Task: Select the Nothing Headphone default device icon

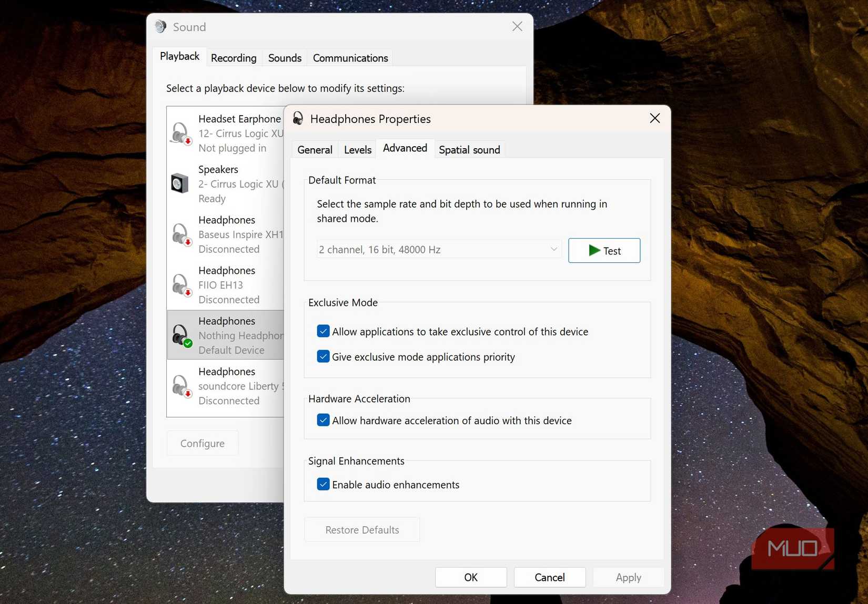Action: pos(181,335)
